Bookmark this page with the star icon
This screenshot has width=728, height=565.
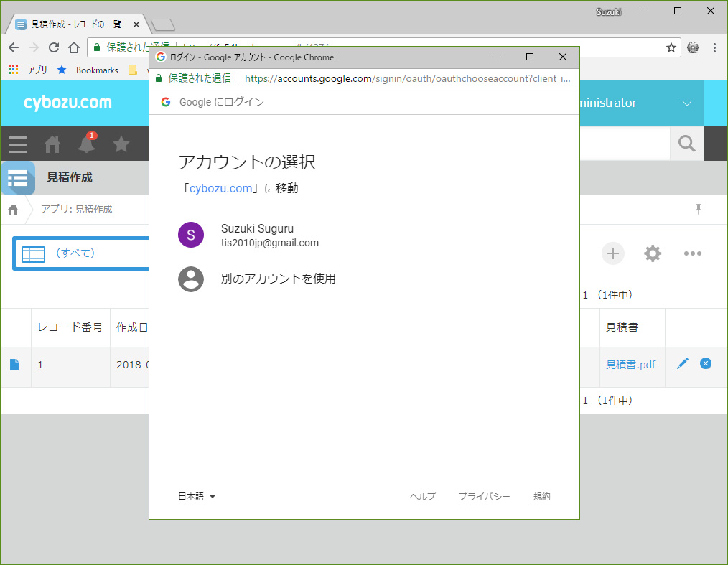(x=671, y=47)
